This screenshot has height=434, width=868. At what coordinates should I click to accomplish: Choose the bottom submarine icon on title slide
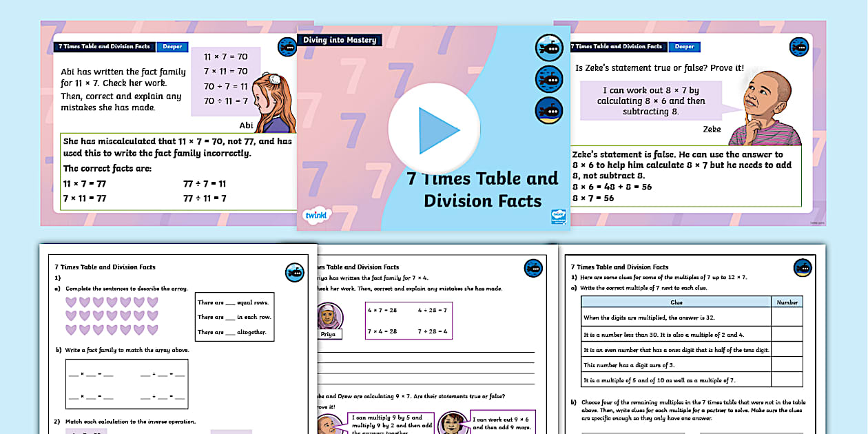tap(548, 110)
